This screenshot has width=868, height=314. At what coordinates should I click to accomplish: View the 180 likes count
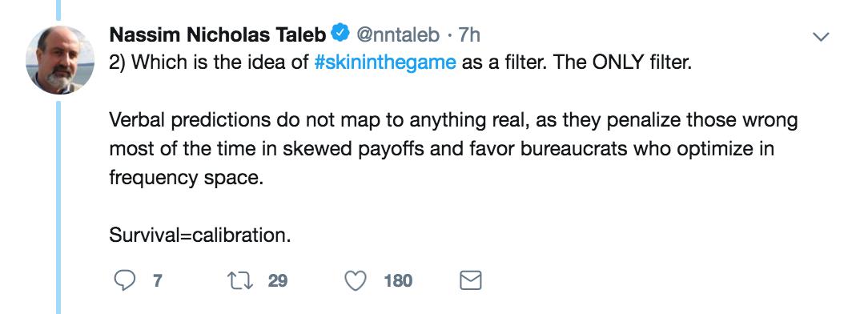pos(398,281)
